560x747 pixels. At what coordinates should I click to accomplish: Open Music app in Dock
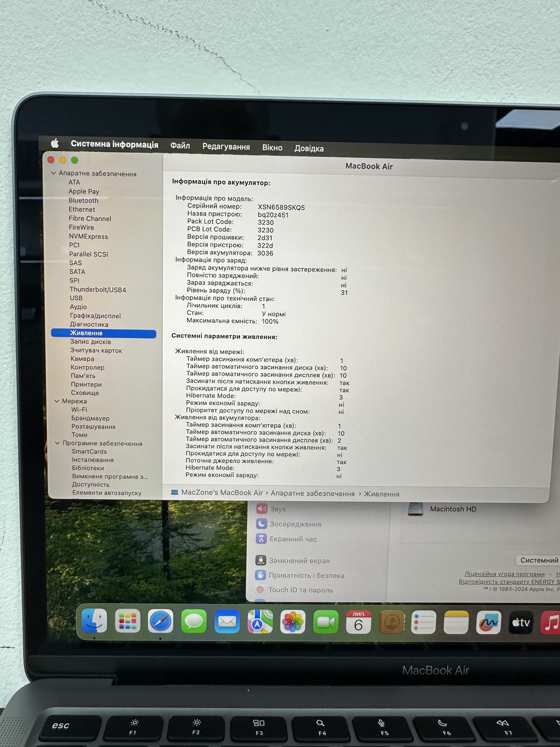(551, 622)
